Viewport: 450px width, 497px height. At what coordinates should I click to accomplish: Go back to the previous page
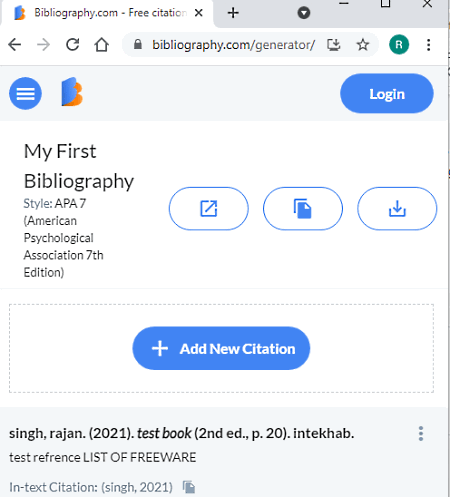click(15, 45)
